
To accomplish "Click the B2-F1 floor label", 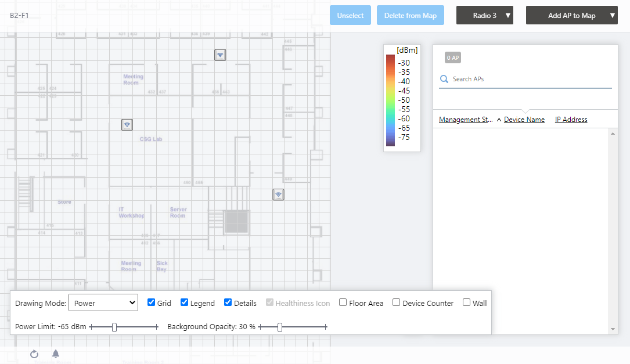I will pyautogui.click(x=19, y=15).
